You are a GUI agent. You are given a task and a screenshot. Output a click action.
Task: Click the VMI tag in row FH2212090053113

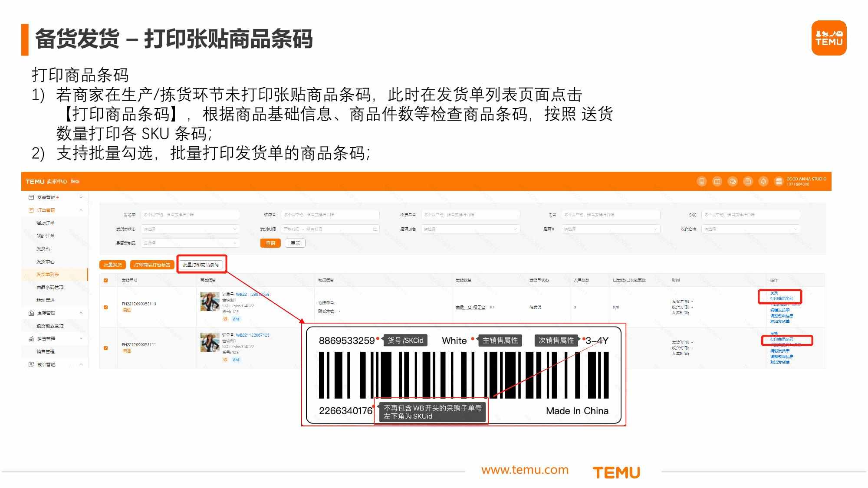[x=236, y=319]
